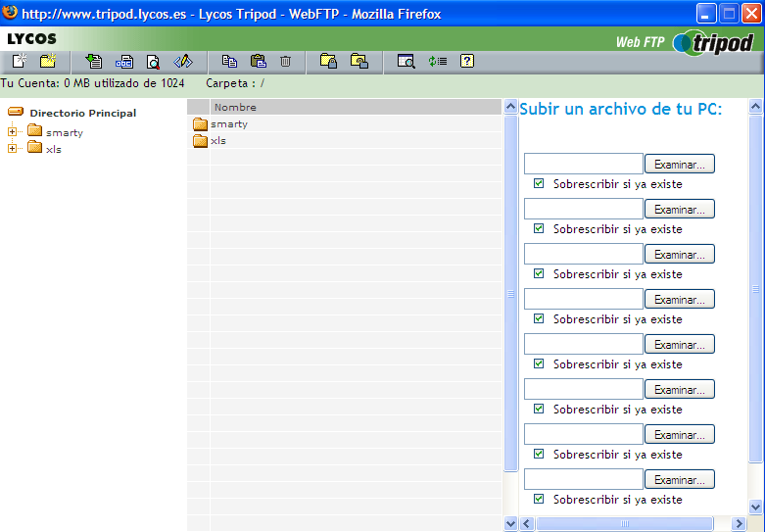Create a new file with the toolbar icon
The image size is (765, 532).
point(20,61)
